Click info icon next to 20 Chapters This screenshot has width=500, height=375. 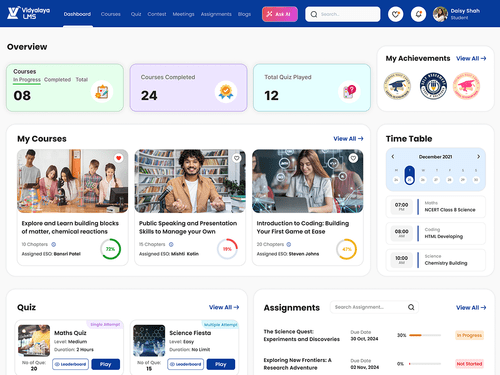289,244
